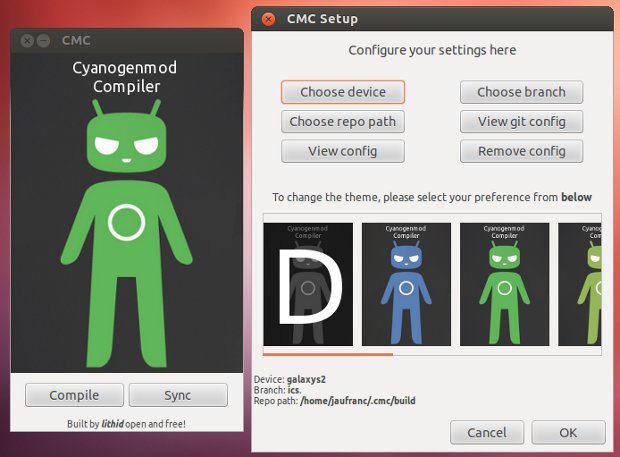Close the CMC Setup window

268,19
